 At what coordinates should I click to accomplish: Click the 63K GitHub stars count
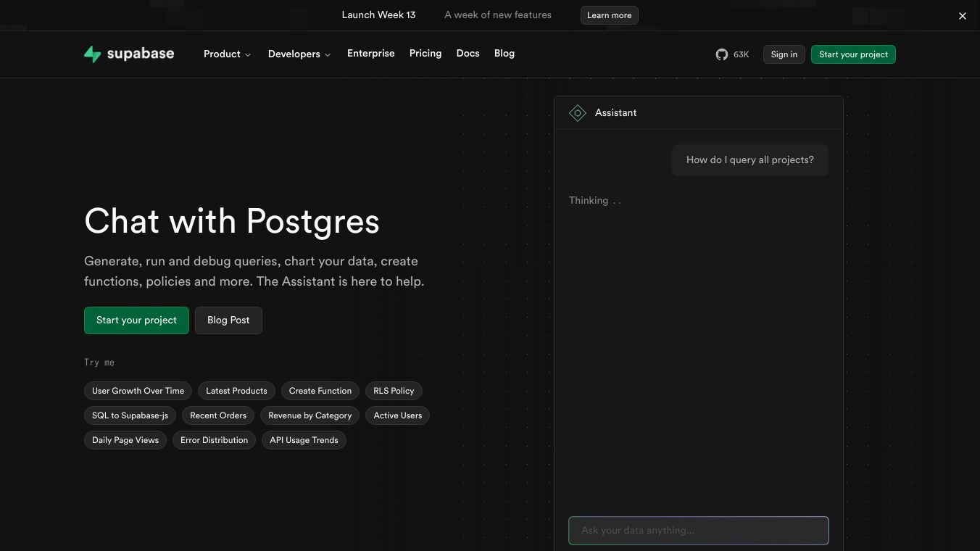click(742, 54)
